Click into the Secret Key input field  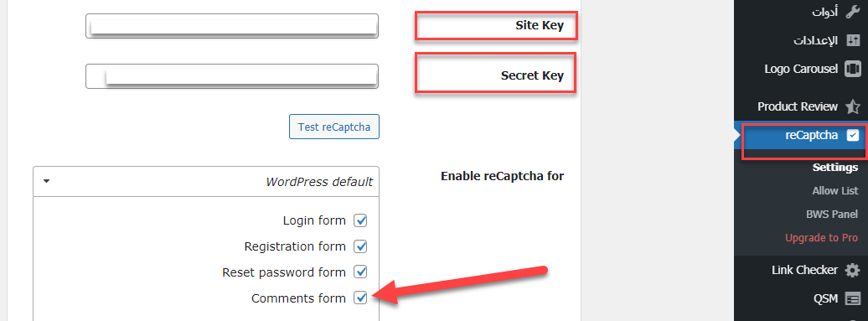(x=232, y=76)
